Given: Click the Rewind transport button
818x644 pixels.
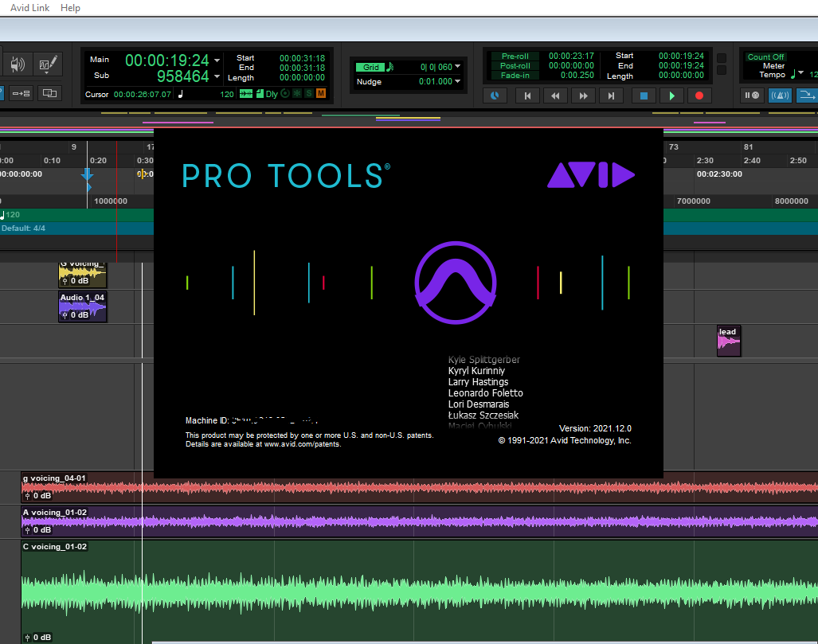Looking at the screenshot, I should click(x=555, y=96).
